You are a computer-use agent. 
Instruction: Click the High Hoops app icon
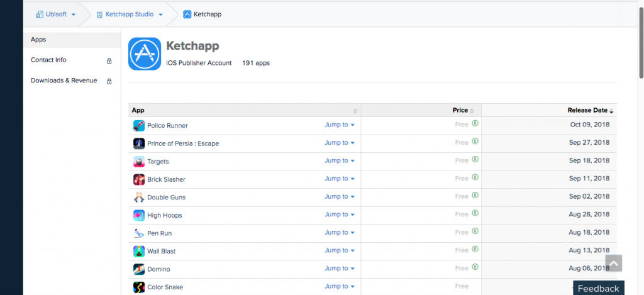coord(139,216)
